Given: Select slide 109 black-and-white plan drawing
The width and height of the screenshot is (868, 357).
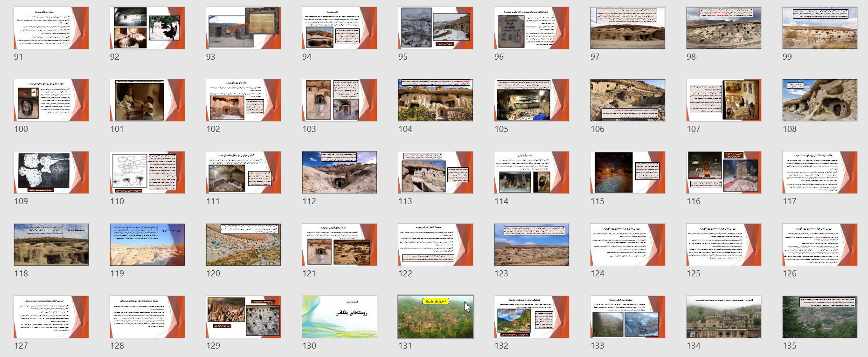Looking at the screenshot, I should (51, 172).
